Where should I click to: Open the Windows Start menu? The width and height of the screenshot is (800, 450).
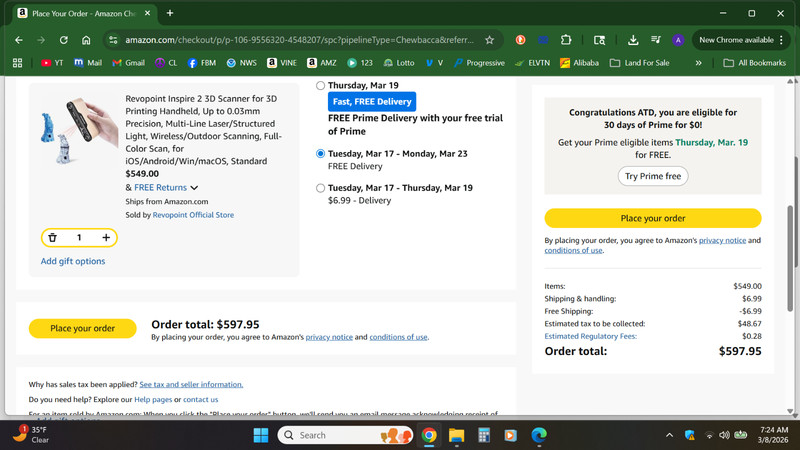[x=261, y=435]
